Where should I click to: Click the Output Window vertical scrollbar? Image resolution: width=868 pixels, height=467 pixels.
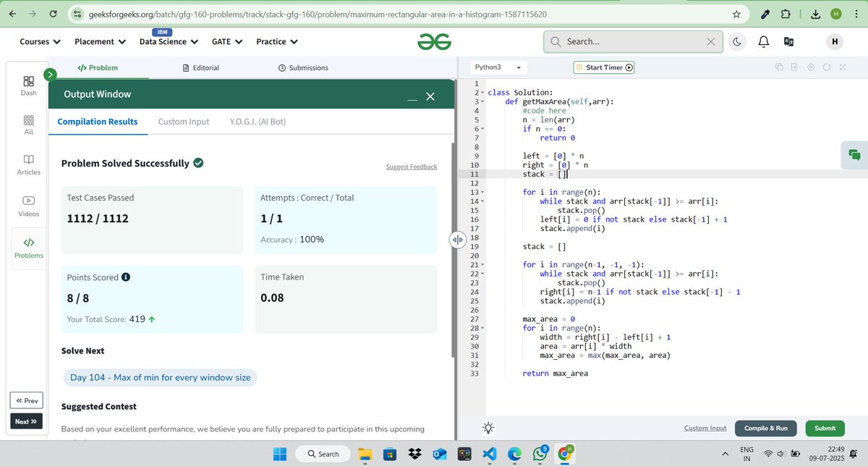point(454,250)
